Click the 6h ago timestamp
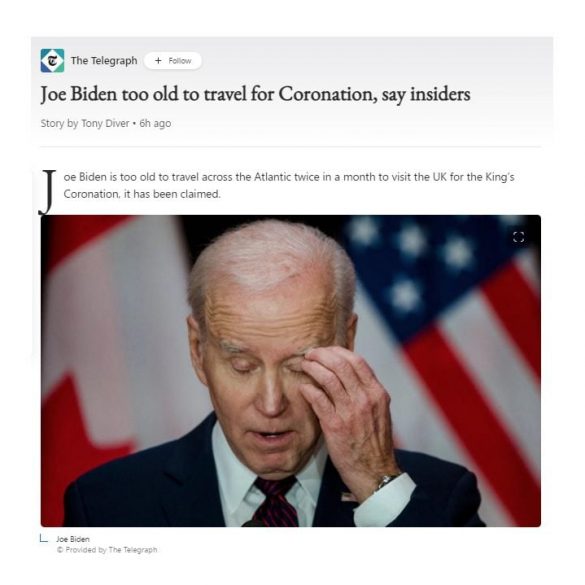The image size is (585, 585). pyautogui.click(x=155, y=123)
